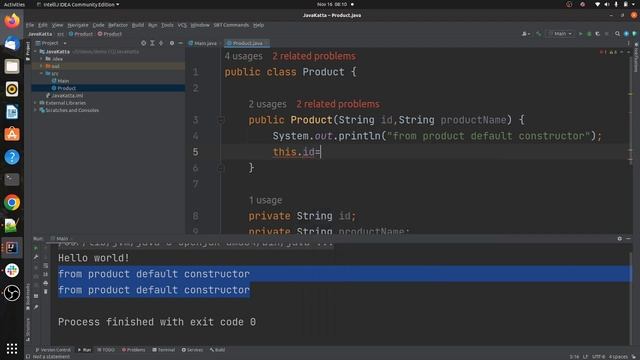Toggle the Project side tool stripe
640x360 pixels.
[28, 51]
